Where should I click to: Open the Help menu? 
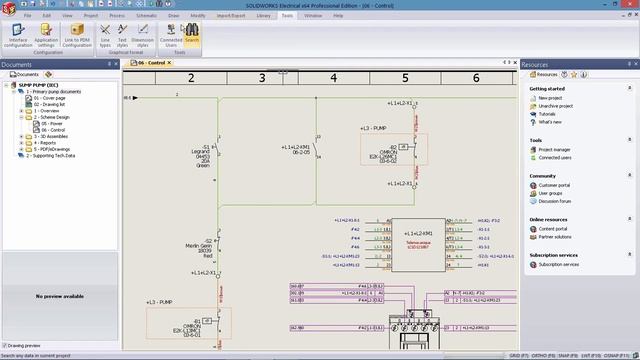pyautogui.click(x=338, y=16)
